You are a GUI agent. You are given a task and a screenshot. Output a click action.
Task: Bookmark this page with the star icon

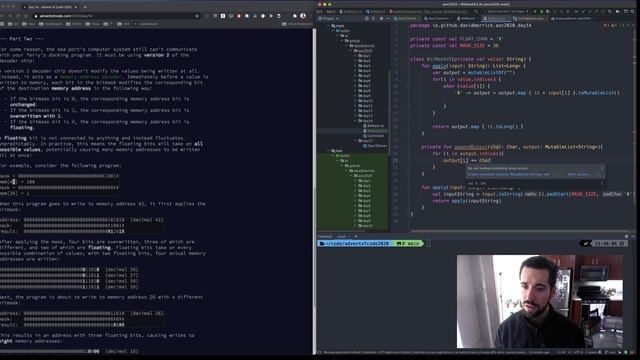pos(197,16)
